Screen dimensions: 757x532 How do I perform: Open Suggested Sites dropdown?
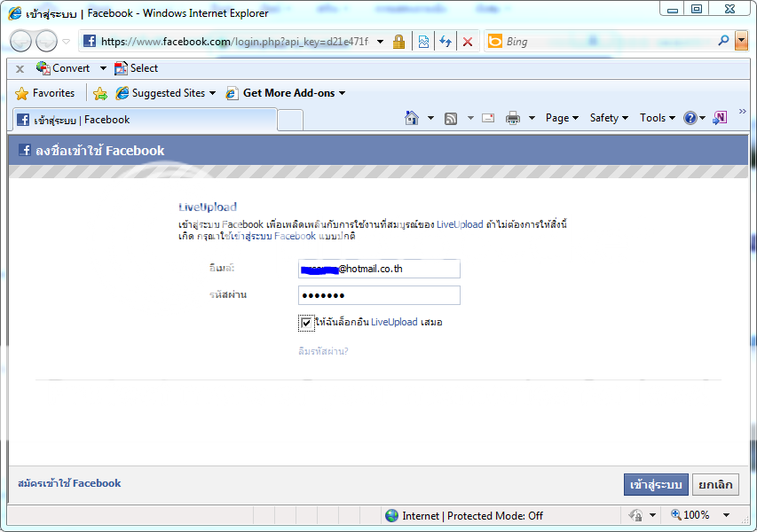pos(166,93)
